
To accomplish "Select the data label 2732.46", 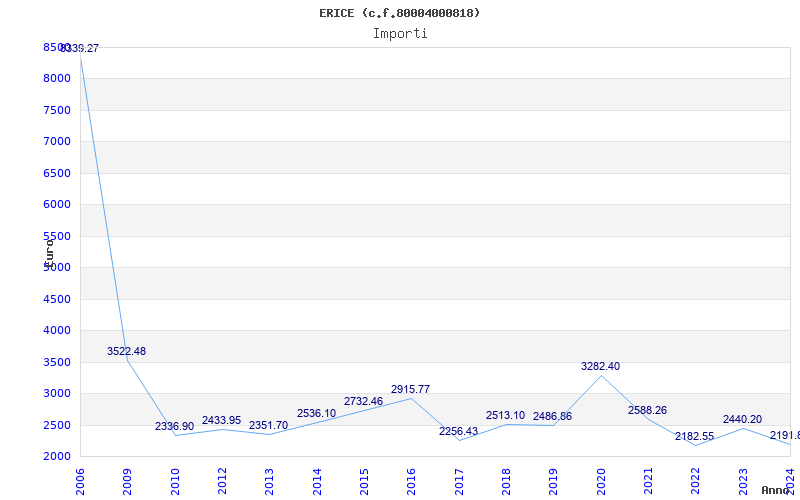I will [x=363, y=401].
